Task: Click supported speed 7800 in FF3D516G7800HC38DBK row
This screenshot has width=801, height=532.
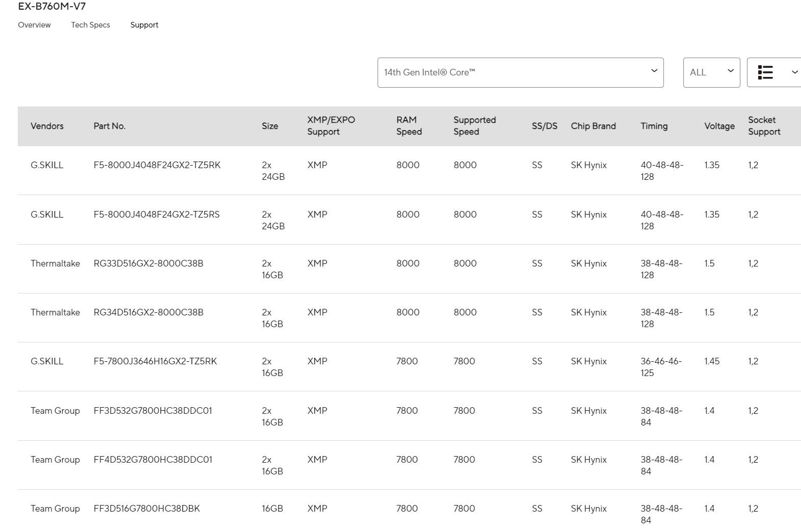Action: (464, 509)
